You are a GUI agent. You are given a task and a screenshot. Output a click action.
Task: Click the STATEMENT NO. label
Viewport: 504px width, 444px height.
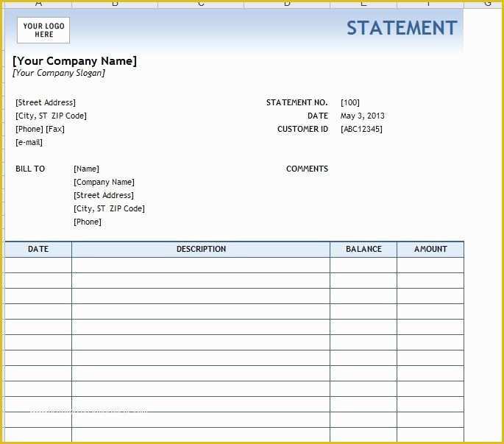[x=297, y=102]
